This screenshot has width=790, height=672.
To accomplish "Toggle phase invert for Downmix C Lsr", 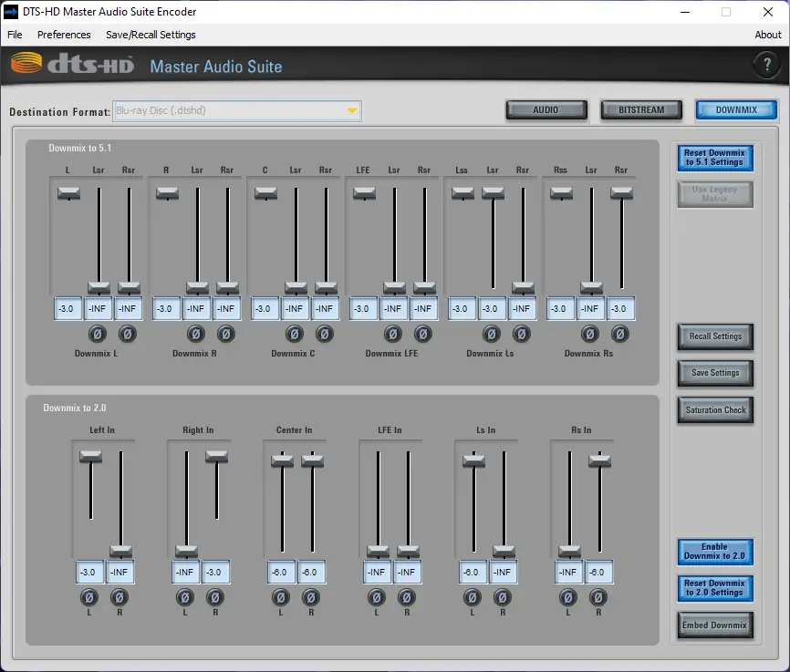I will pyautogui.click(x=295, y=334).
